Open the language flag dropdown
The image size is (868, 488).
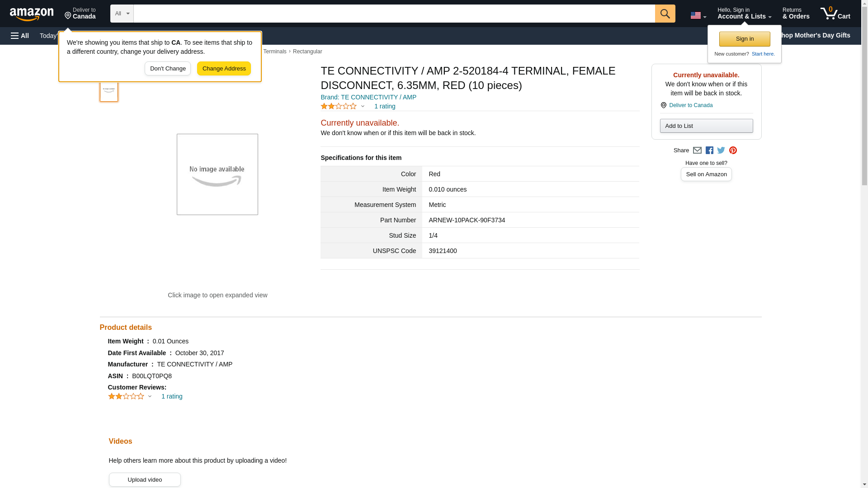click(x=698, y=15)
